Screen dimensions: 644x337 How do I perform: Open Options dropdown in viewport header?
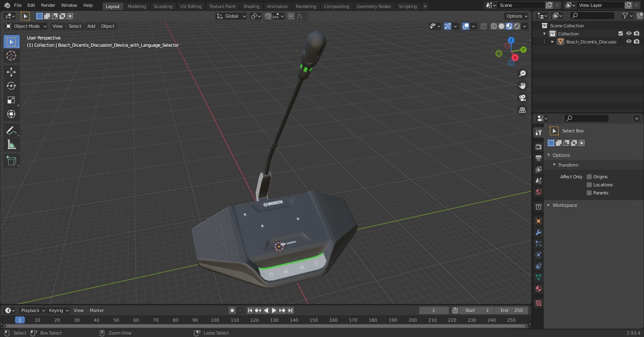pyautogui.click(x=517, y=16)
